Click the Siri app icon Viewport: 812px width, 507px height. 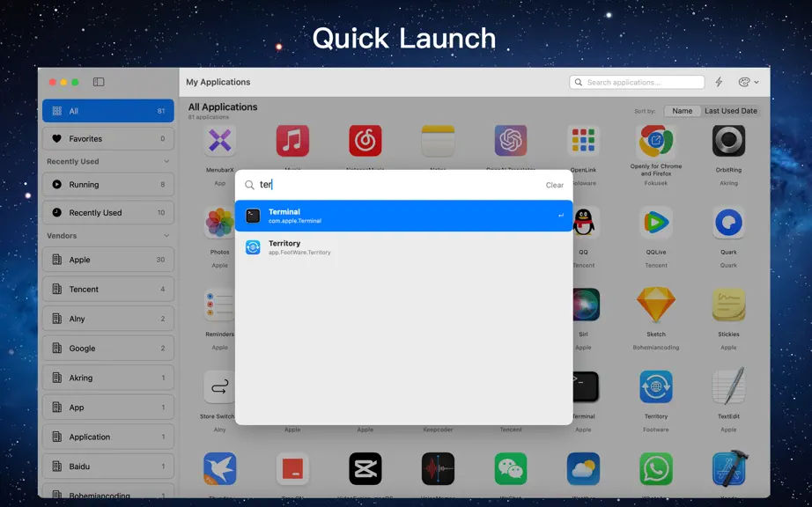[x=587, y=305]
